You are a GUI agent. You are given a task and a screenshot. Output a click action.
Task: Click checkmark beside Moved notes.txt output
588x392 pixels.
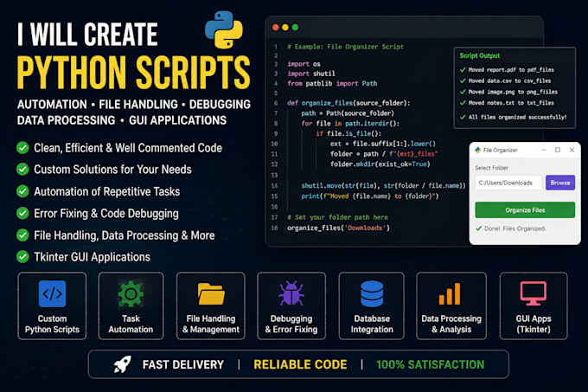tap(463, 103)
